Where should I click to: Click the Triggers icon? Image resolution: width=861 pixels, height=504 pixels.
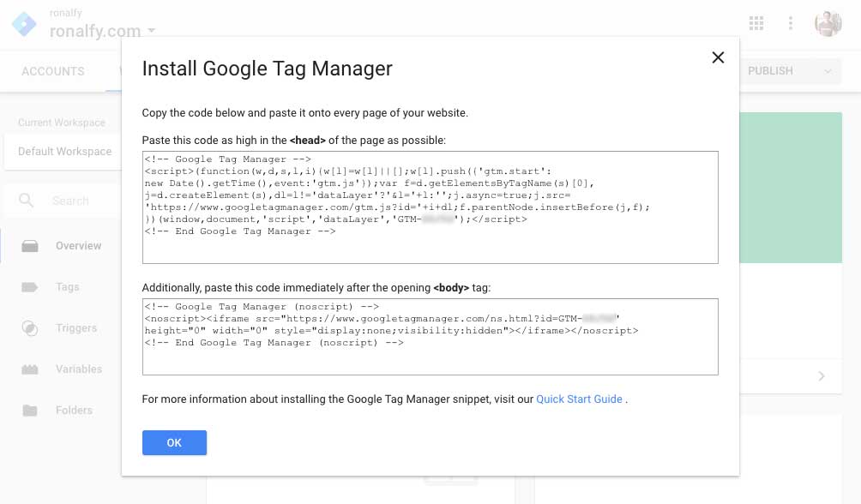[30, 327]
